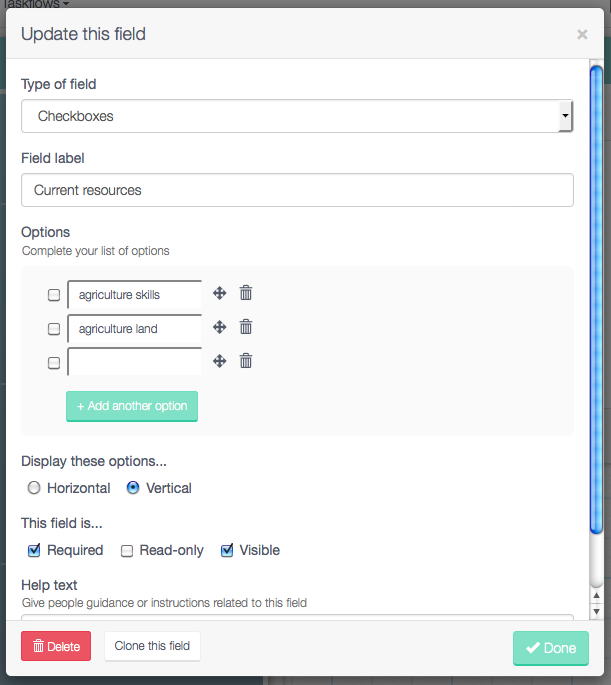611x685 pixels.
Task: Check the agriculture skills option checkbox
Action: click(x=54, y=295)
